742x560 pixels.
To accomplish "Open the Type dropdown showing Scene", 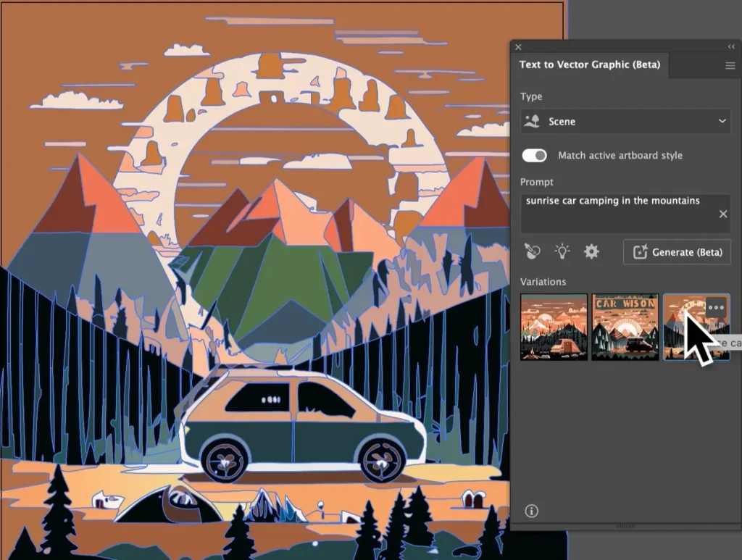I will [x=625, y=122].
